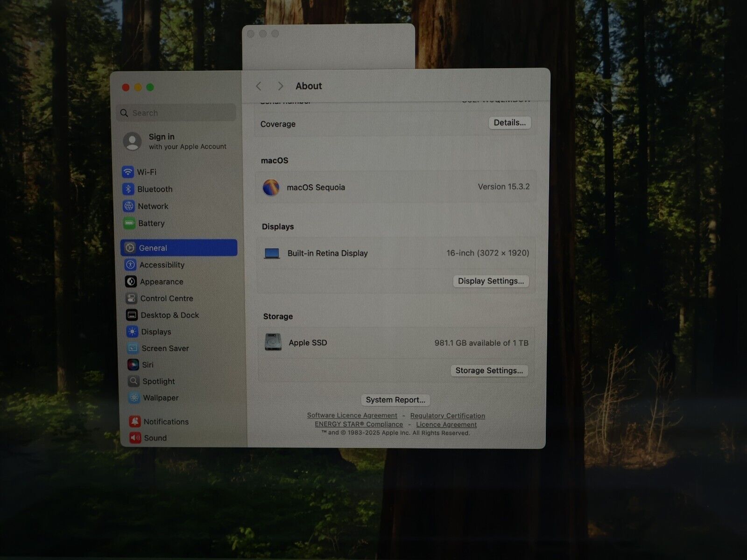This screenshot has width=747, height=560.
Task: Open Coverage Details button
Action: tap(510, 123)
